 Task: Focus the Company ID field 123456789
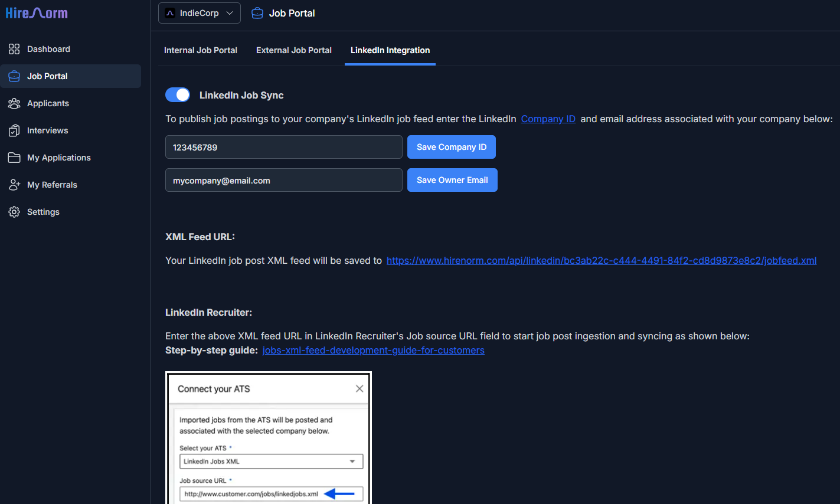coord(284,147)
